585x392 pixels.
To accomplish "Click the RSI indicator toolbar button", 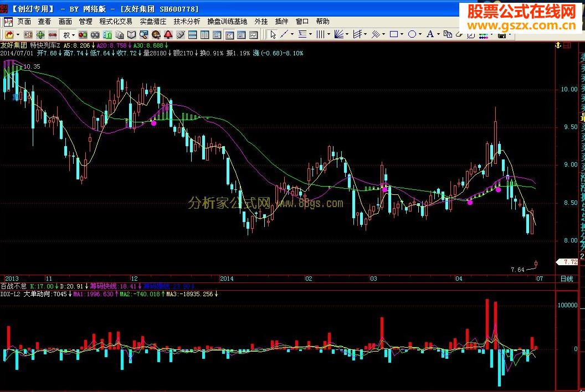I will coord(28,35).
